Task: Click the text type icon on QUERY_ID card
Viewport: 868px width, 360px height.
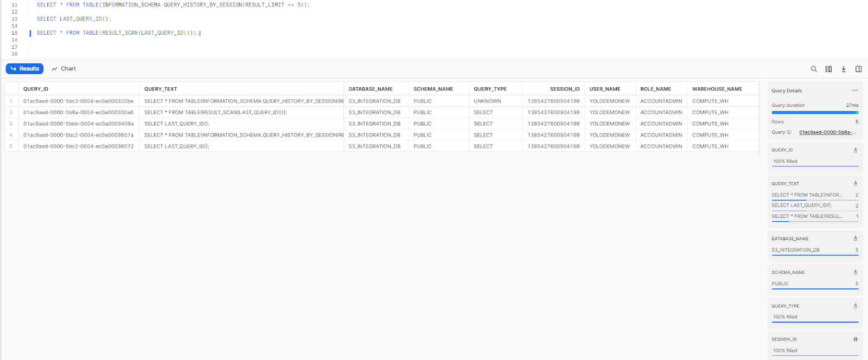Action: point(856,150)
